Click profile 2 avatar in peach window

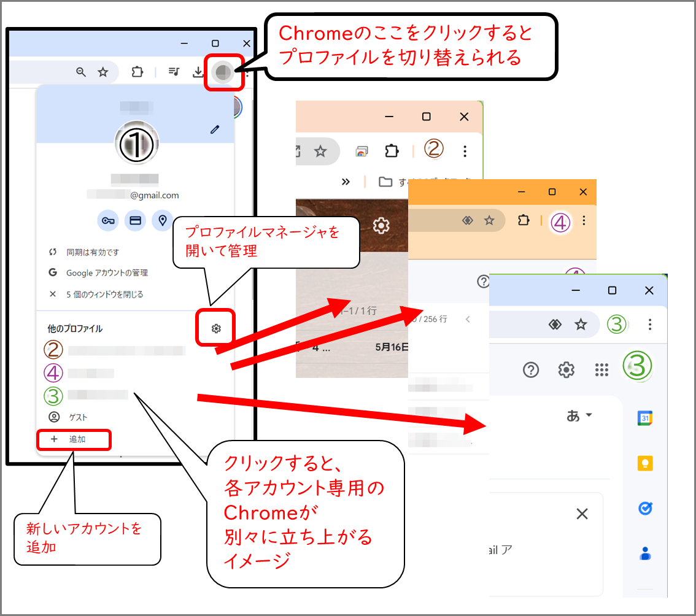pos(434,148)
